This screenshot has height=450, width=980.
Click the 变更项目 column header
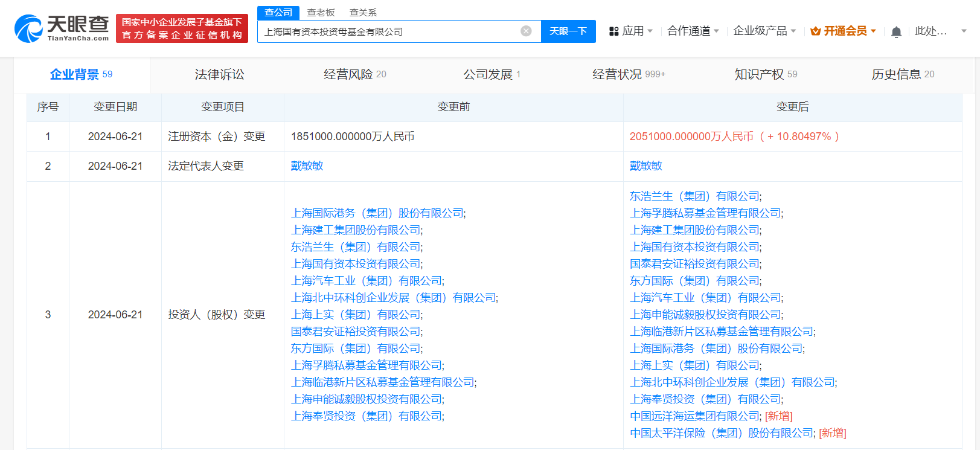coord(223,107)
